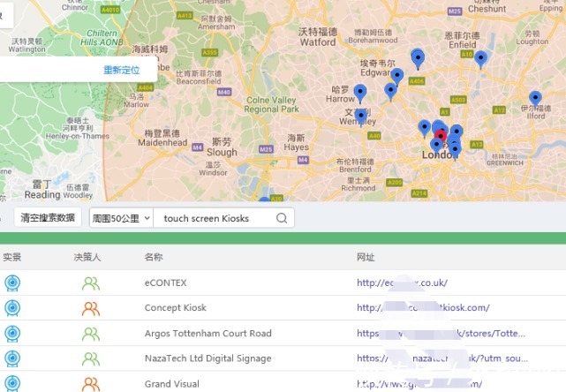Screen dimensions: 566x392
Task: Select the blue pin near Edgware label
Action: pos(397,77)
